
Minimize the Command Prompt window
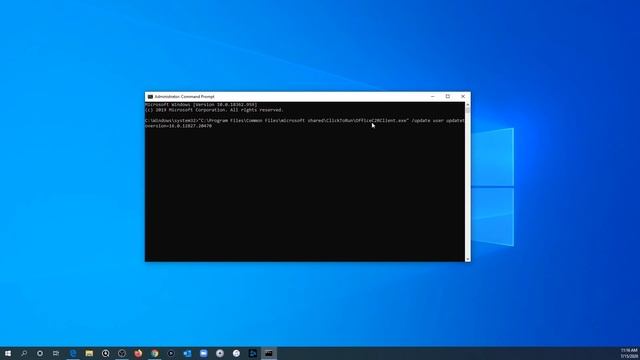[433, 97]
